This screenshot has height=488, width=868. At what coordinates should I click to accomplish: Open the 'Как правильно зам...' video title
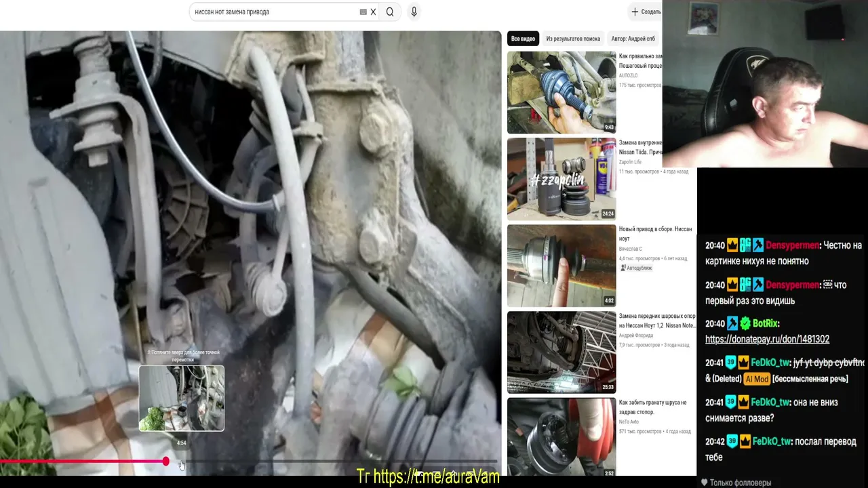click(640, 61)
